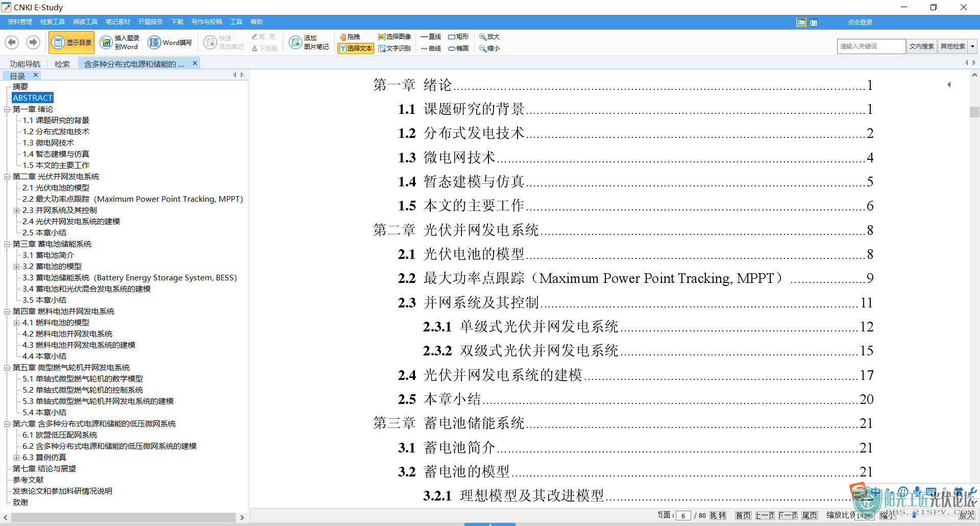Pick the 矩形 rectangle tool

pos(458,37)
